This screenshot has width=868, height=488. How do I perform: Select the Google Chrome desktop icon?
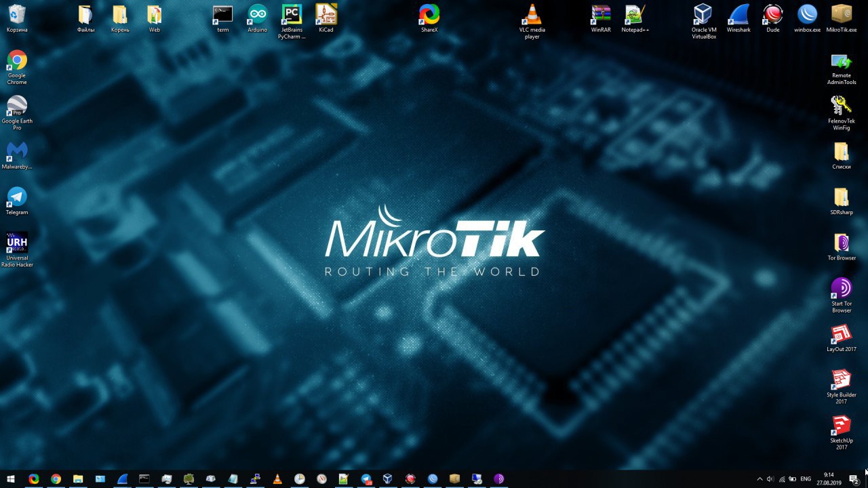click(17, 67)
